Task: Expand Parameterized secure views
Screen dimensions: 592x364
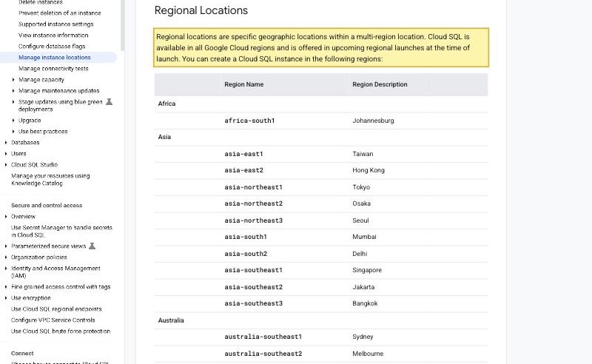Action: tap(6, 246)
